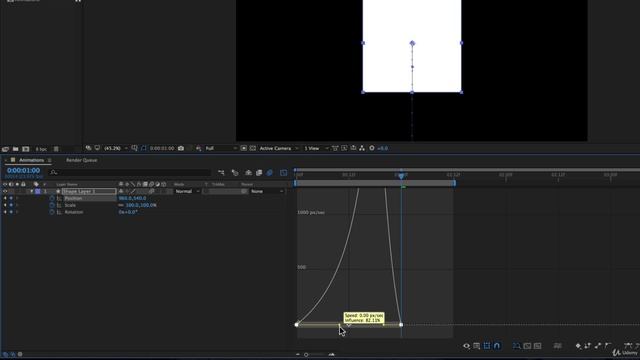Select the Scale property row
This screenshot has height=360, width=640.
coord(70,205)
